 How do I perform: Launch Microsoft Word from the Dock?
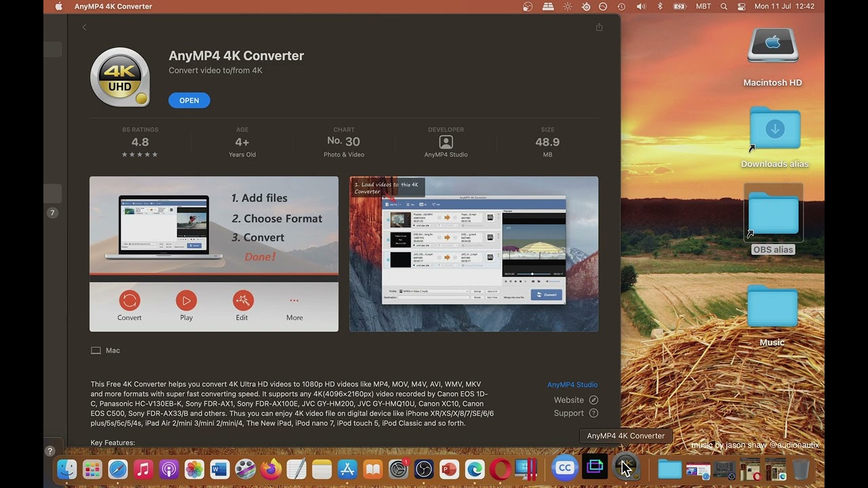[220, 469]
